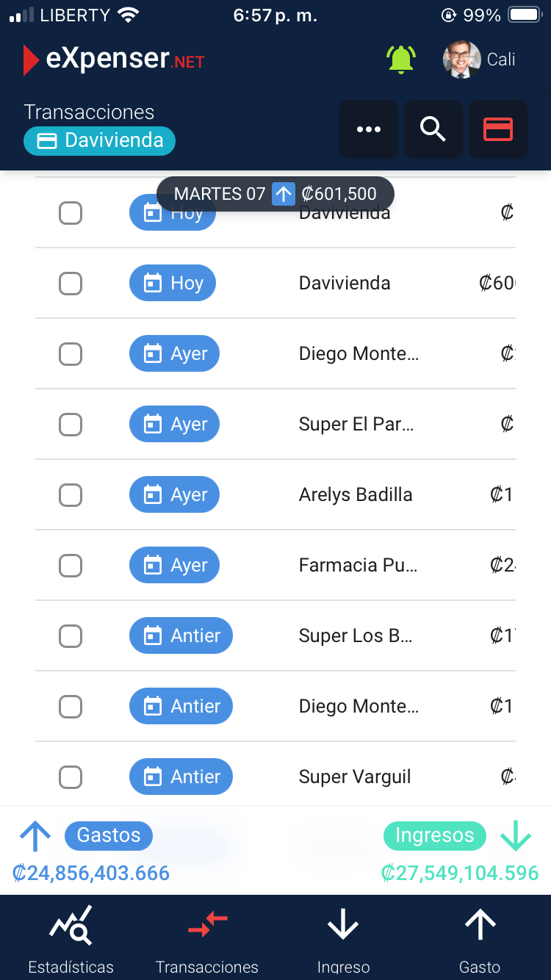Open the Diego Monte... Ayer transaction row
Image resolution: width=551 pixels, height=980 pixels.
(x=275, y=354)
